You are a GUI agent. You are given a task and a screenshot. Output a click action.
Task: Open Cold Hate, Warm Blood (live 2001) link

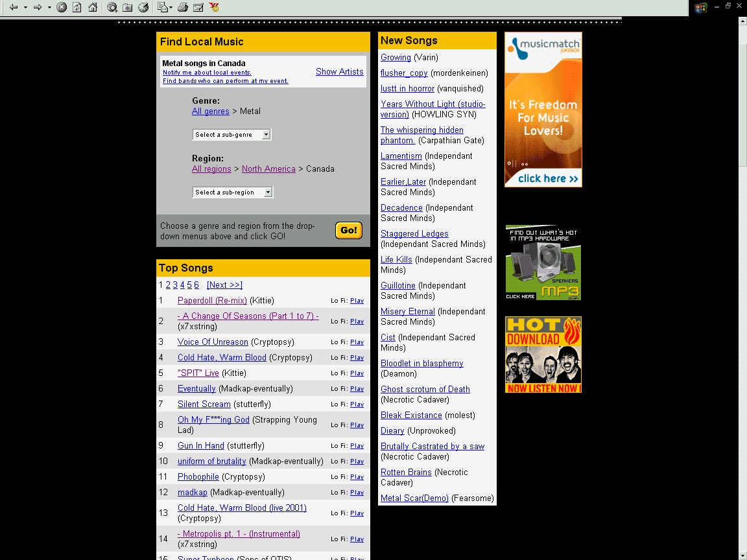[242, 507]
